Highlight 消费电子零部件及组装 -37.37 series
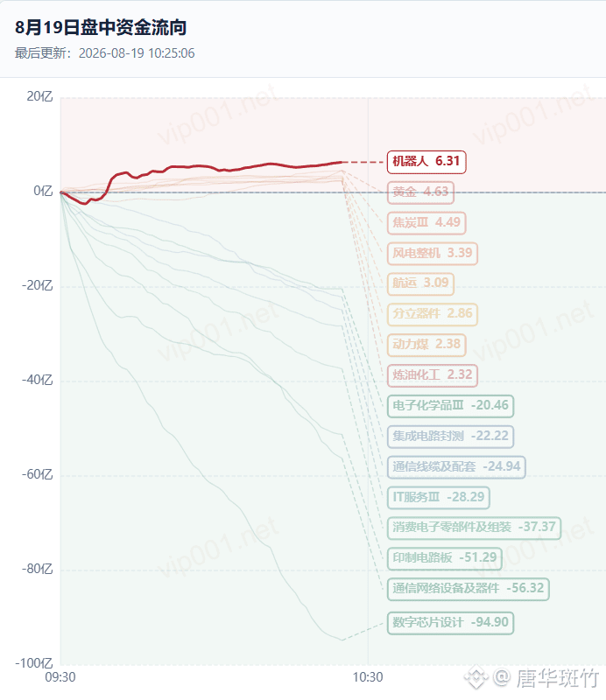606x700 pixels. pyautogui.click(x=474, y=528)
